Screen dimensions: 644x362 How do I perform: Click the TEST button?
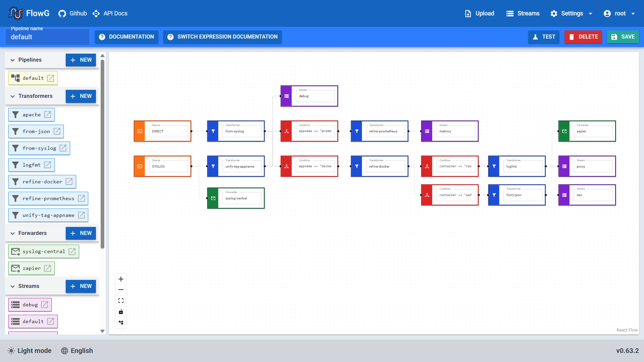[x=544, y=37]
